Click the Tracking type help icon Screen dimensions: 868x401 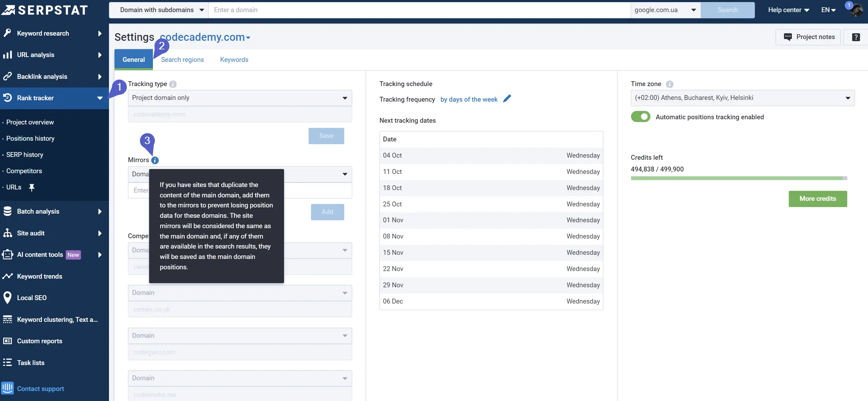click(x=173, y=84)
